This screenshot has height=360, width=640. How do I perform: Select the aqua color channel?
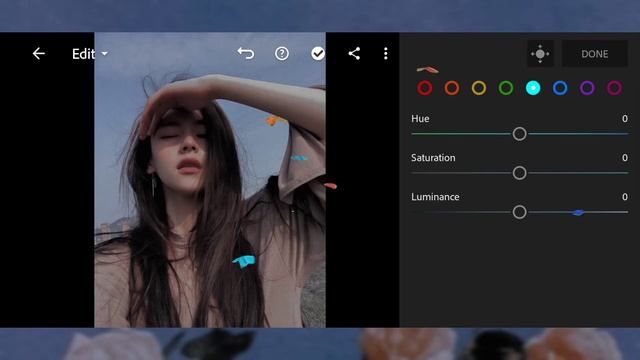point(533,88)
